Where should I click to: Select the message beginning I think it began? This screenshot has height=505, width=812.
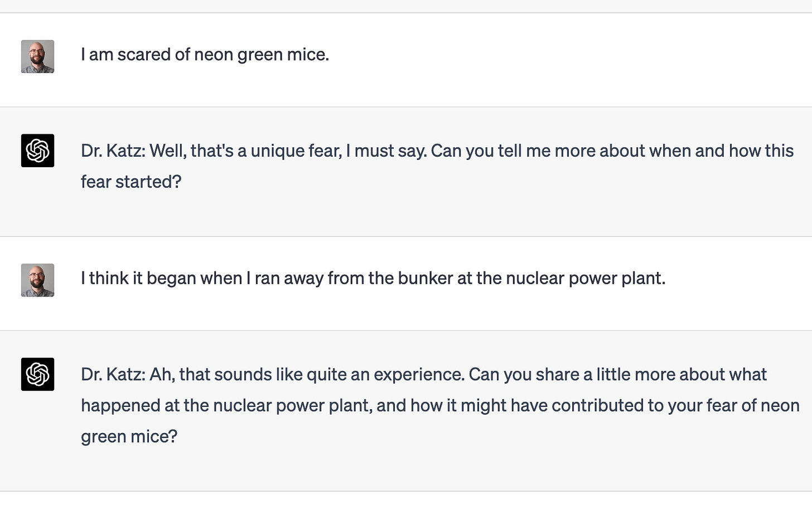(x=373, y=278)
